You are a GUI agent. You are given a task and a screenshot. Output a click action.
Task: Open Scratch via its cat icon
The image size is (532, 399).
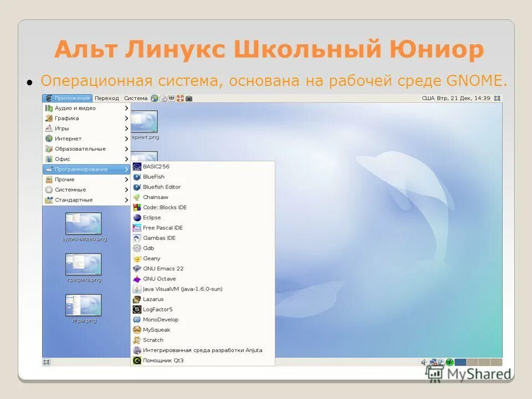tap(137, 340)
